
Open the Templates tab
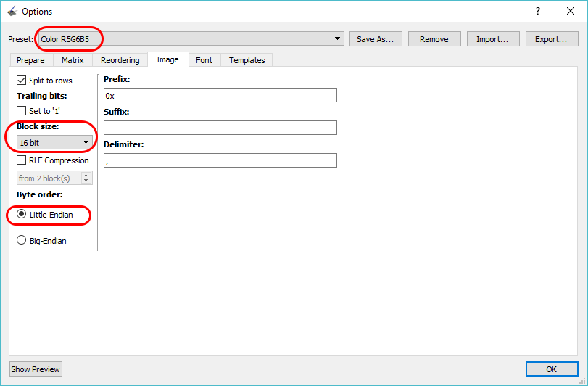[x=247, y=60]
